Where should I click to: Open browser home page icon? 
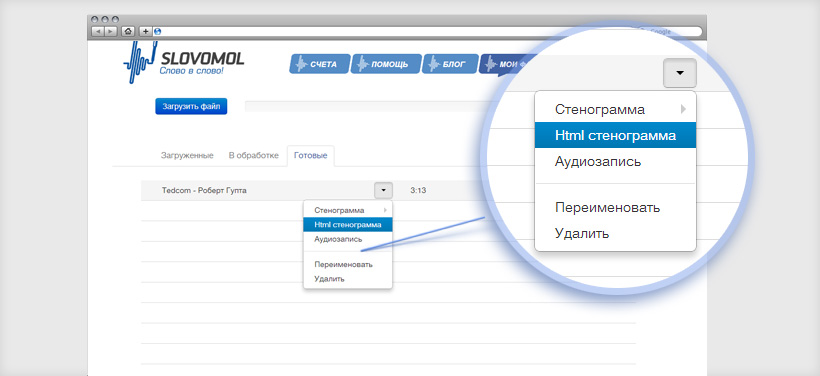click(x=128, y=31)
